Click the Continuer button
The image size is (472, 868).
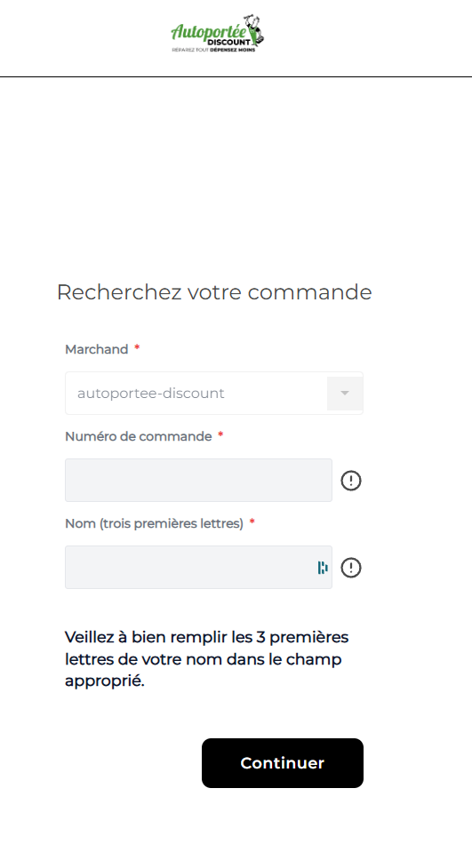click(x=283, y=763)
